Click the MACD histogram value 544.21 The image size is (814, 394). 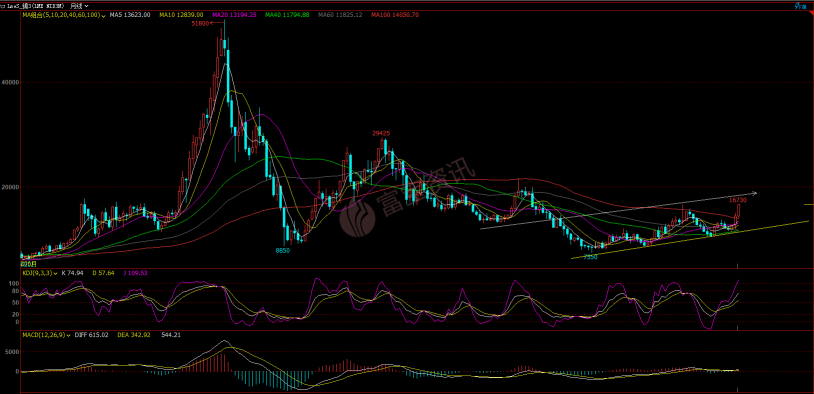171,335
